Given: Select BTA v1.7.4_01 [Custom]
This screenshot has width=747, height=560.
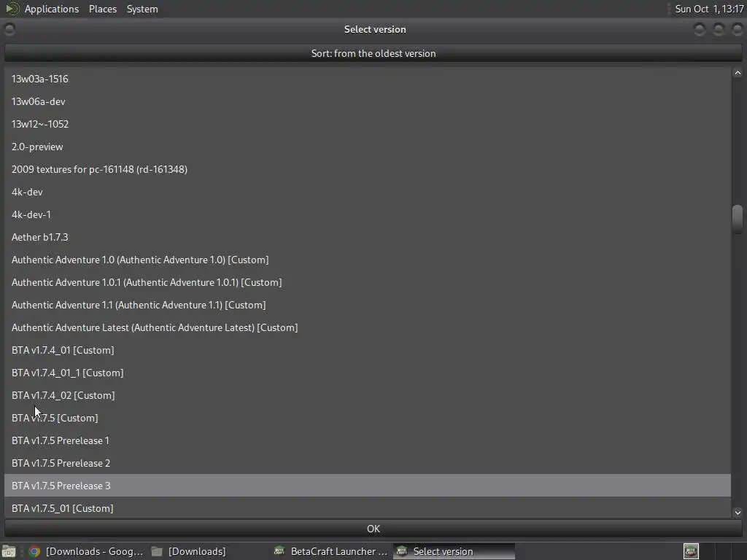Looking at the screenshot, I should tap(368, 350).
